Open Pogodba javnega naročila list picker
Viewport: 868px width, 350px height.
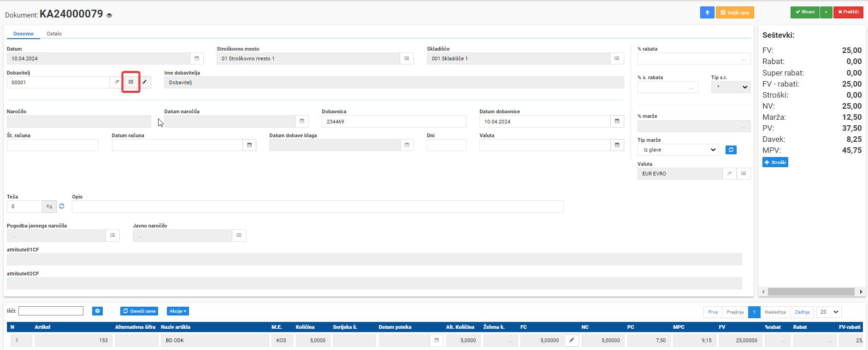point(112,235)
